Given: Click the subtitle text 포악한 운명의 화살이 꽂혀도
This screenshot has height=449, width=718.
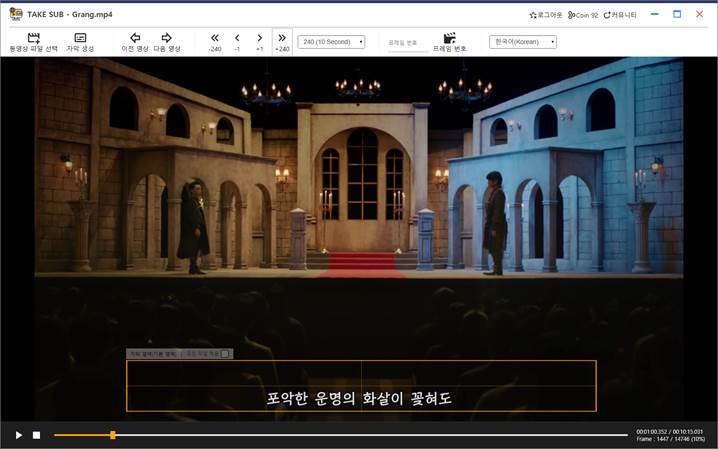Looking at the screenshot, I should 359,398.
